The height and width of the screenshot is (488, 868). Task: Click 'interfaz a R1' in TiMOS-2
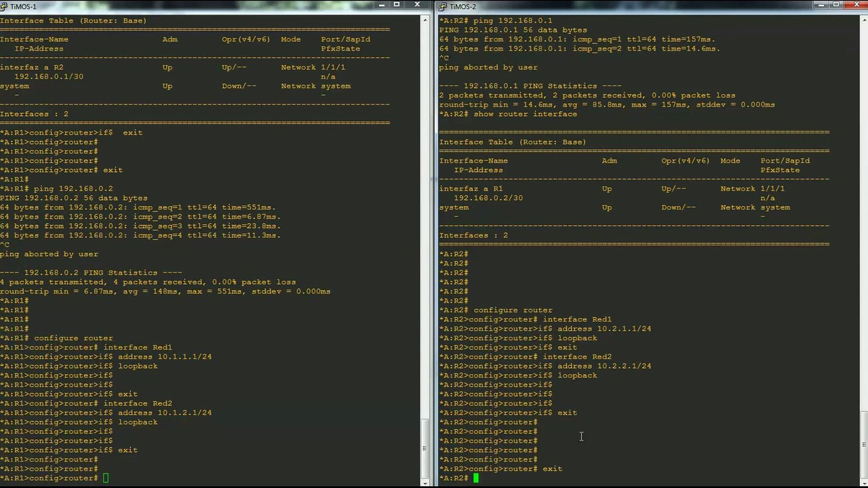471,188
